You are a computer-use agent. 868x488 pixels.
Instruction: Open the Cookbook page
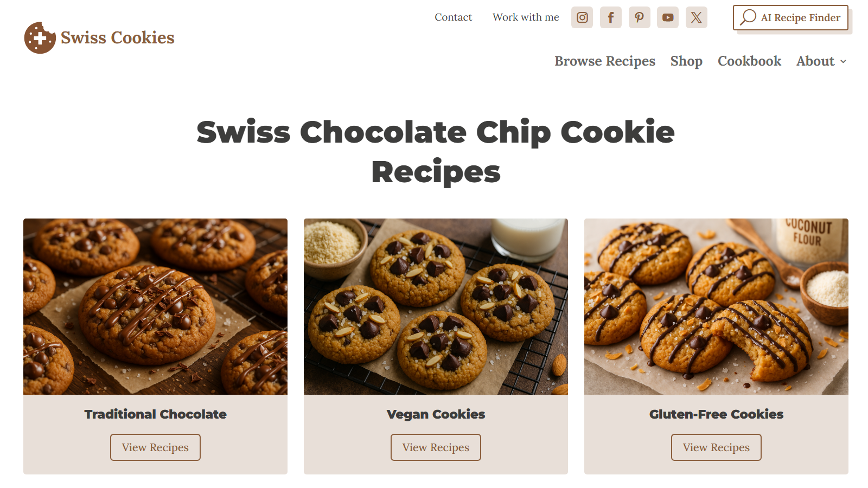click(x=749, y=61)
